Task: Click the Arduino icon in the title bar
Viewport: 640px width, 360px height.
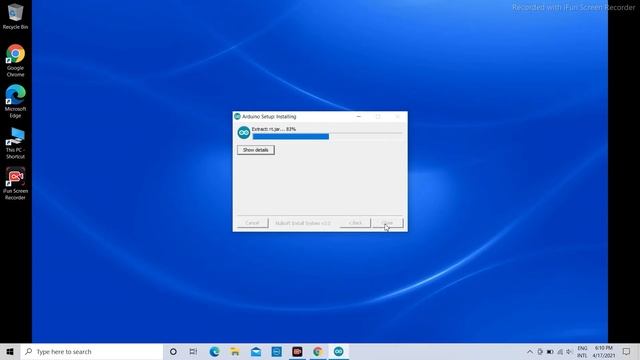Action: [x=237, y=117]
